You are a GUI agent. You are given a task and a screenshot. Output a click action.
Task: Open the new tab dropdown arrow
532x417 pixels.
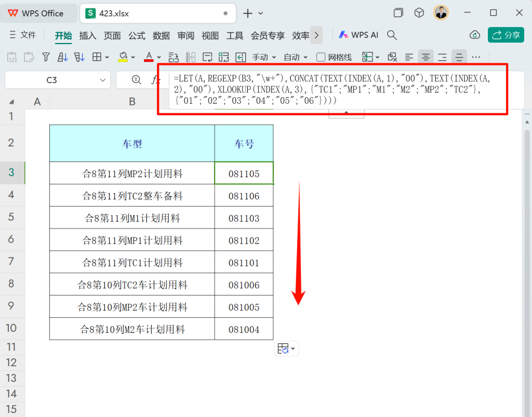261,13
